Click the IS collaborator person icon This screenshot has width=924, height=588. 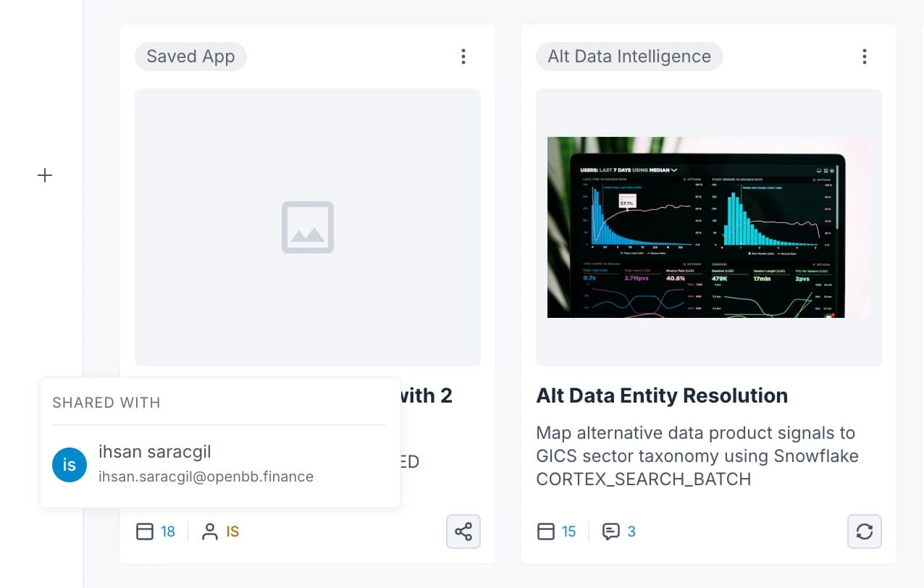(211, 531)
